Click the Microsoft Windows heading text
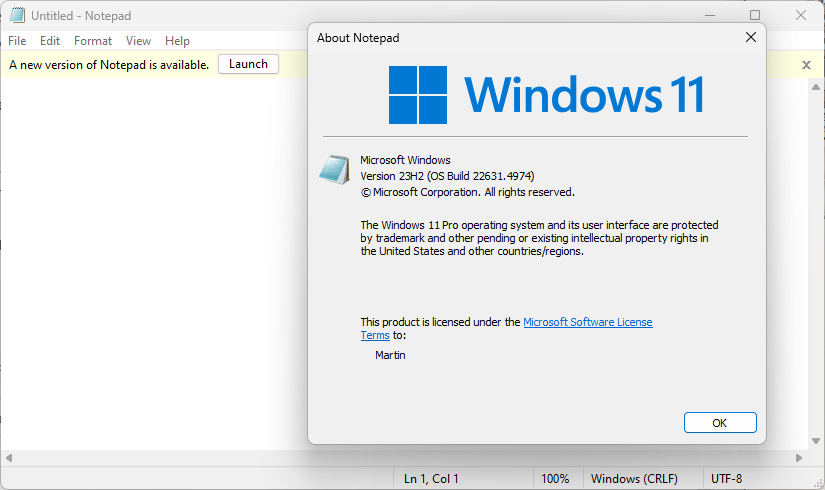This screenshot has height=490, width=825. coord(405,160)
